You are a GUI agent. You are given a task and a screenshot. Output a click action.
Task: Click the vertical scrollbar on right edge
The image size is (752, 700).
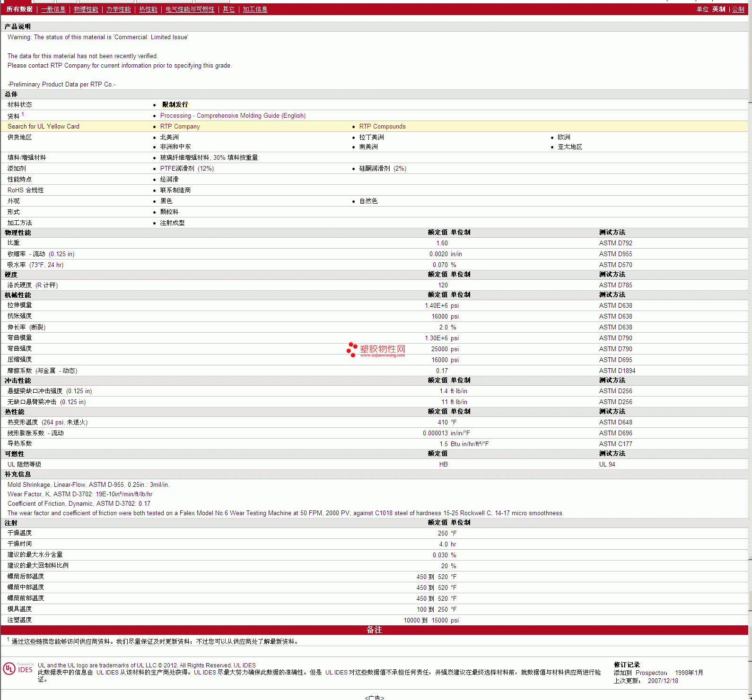pyautogui.click(x=750, y=331)
